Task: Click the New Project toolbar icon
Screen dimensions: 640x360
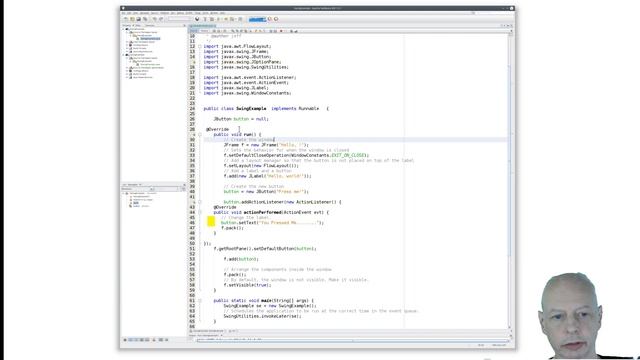Action: coord(132,19)
